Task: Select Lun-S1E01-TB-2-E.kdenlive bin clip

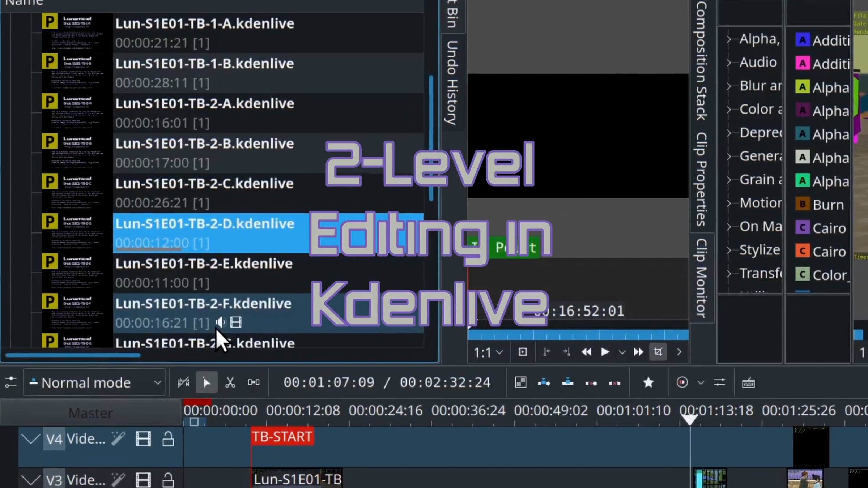Action: [204, 264]
